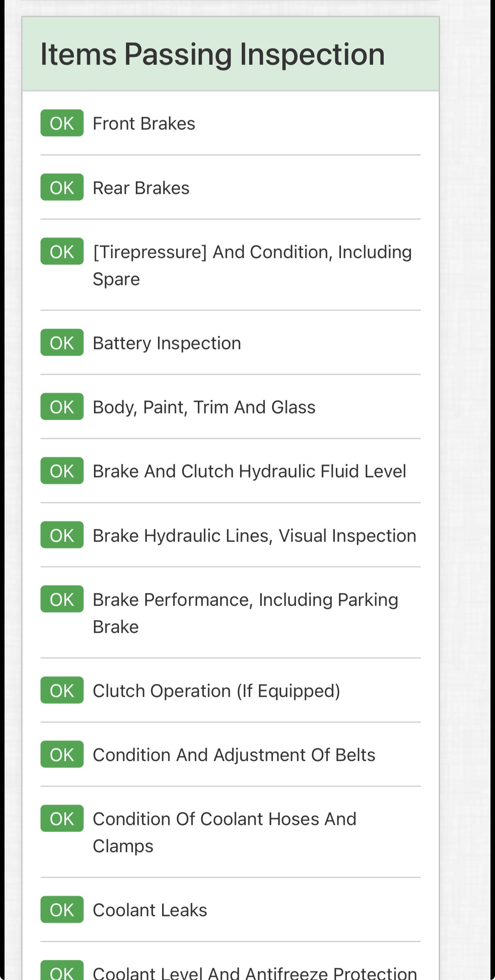Viewport: 495px width, 980px height.
Task: Tap the OK badge for Clutch Operation
Action: point(62,691)
